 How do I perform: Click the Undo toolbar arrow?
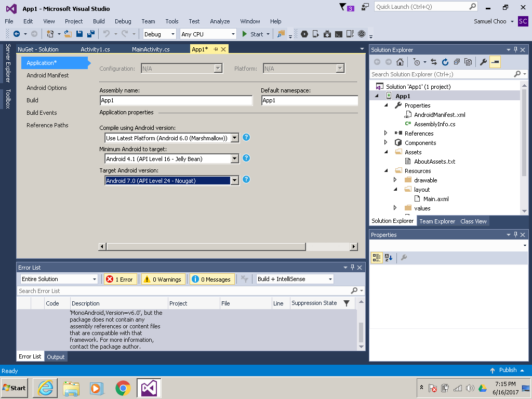(x=107, y=34)
